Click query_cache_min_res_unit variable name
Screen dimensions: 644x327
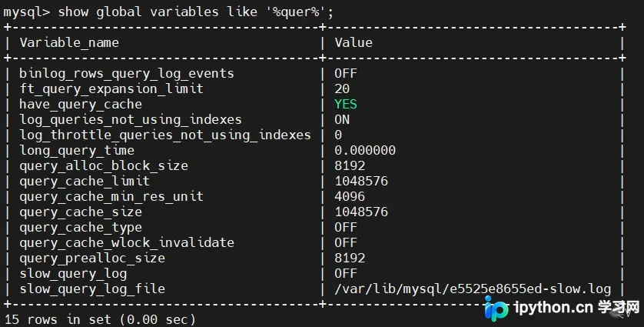111,197
